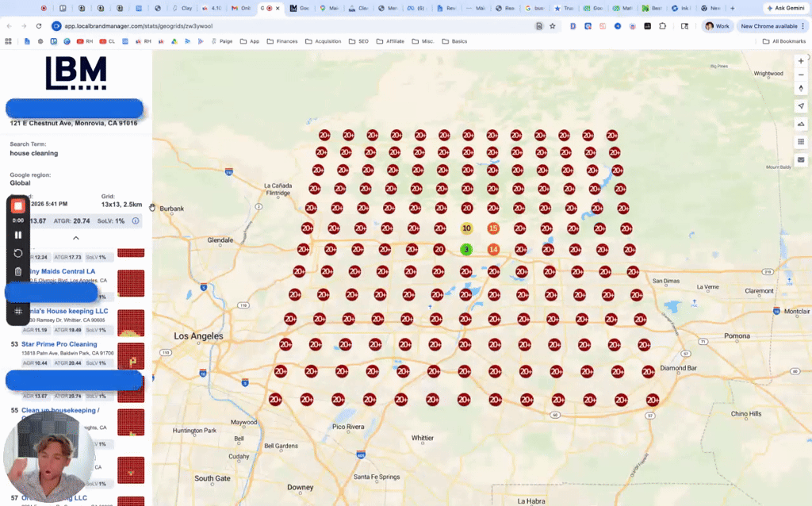Bookmark this page with star icon

coord(553,26)
